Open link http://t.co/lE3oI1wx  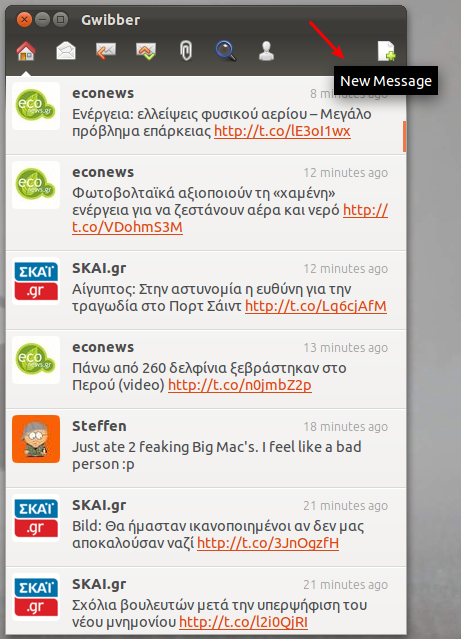tap(282, 131)
